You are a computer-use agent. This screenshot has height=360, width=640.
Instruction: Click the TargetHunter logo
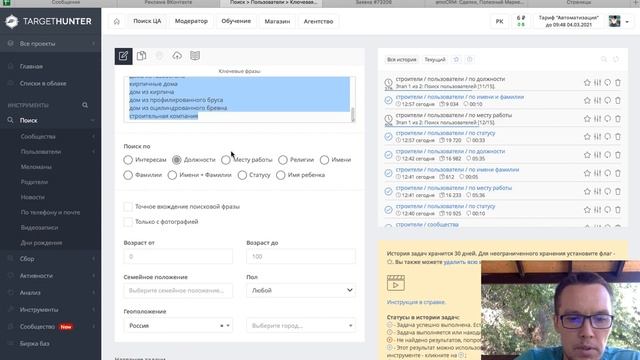pos(48,21)
